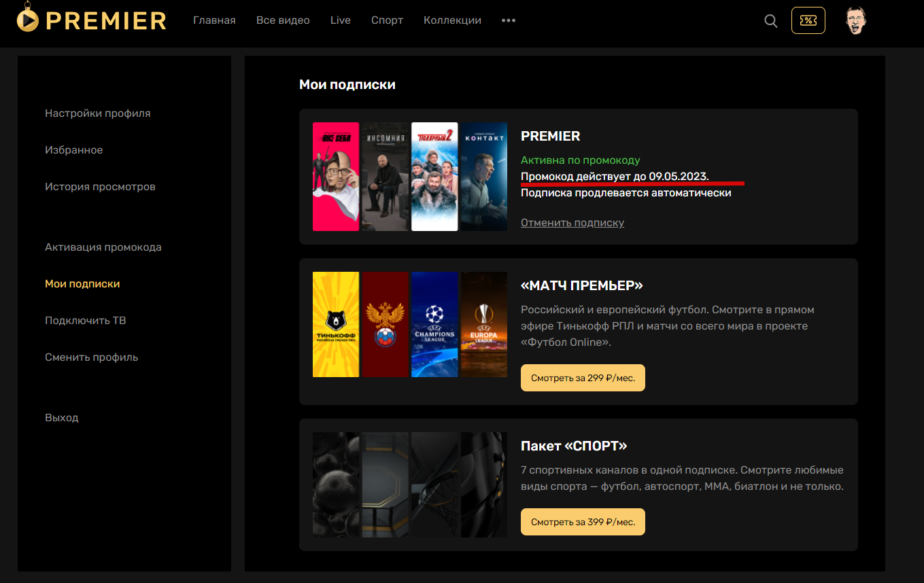
Task: Go to Все видео section
Action: click(x=283, y=20)
